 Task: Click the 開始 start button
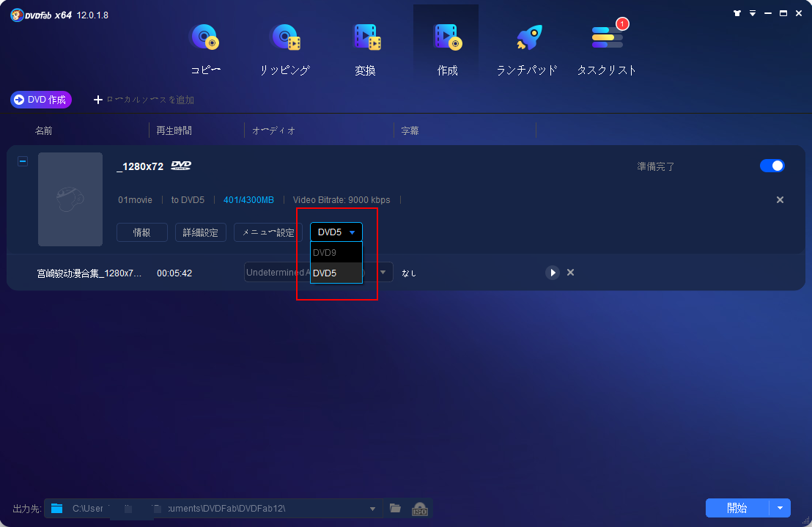(737, 508)
